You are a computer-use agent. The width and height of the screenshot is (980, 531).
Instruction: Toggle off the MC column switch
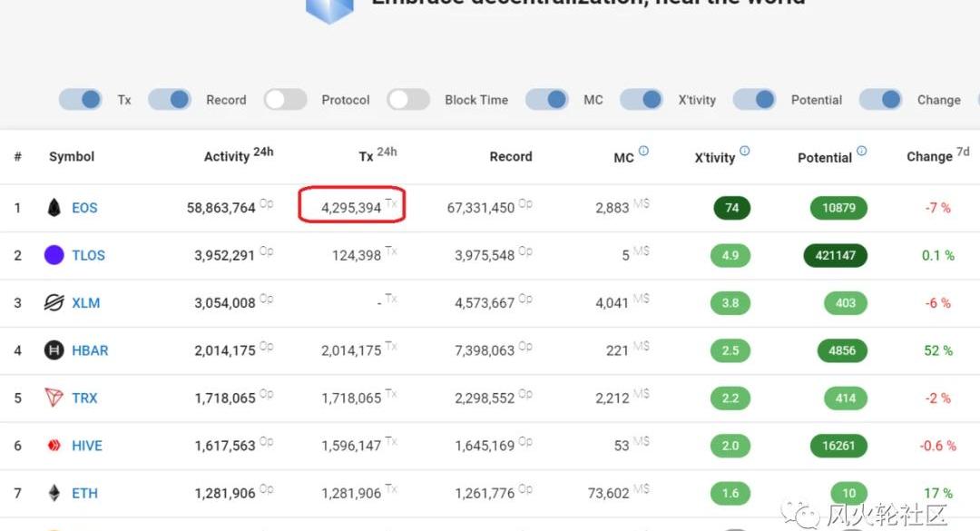[x=547, y=100]
